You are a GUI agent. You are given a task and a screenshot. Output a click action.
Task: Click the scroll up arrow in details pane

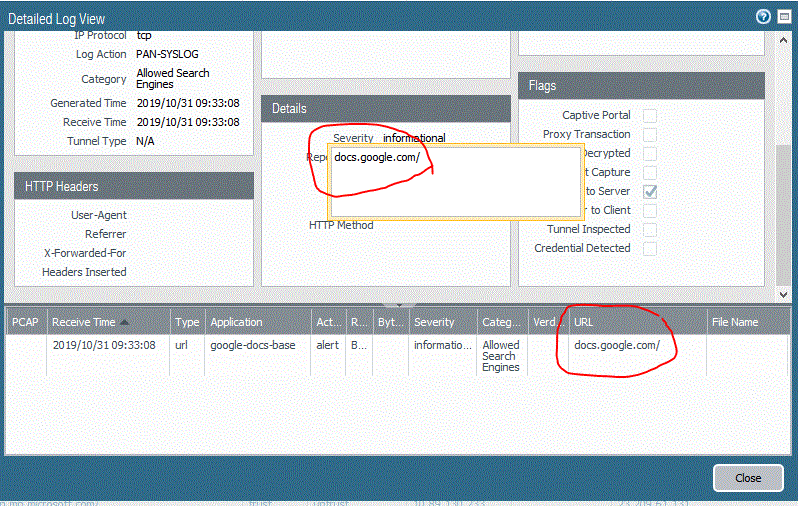tap(783, 40)
